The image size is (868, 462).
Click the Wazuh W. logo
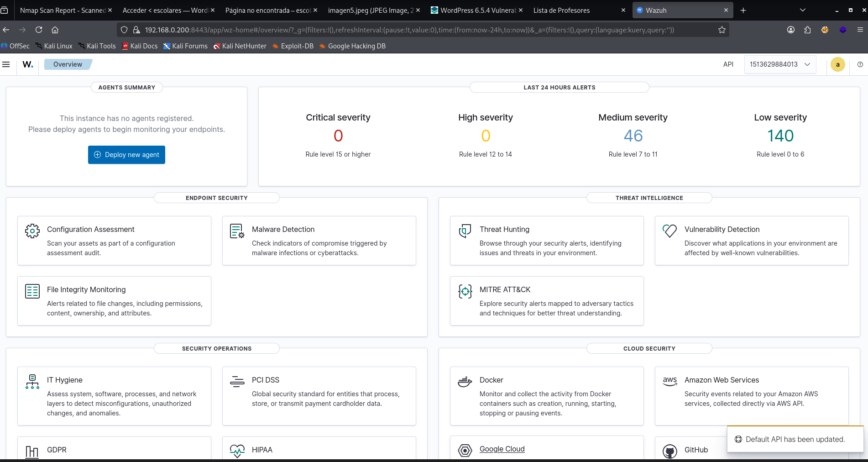[28, 64]
